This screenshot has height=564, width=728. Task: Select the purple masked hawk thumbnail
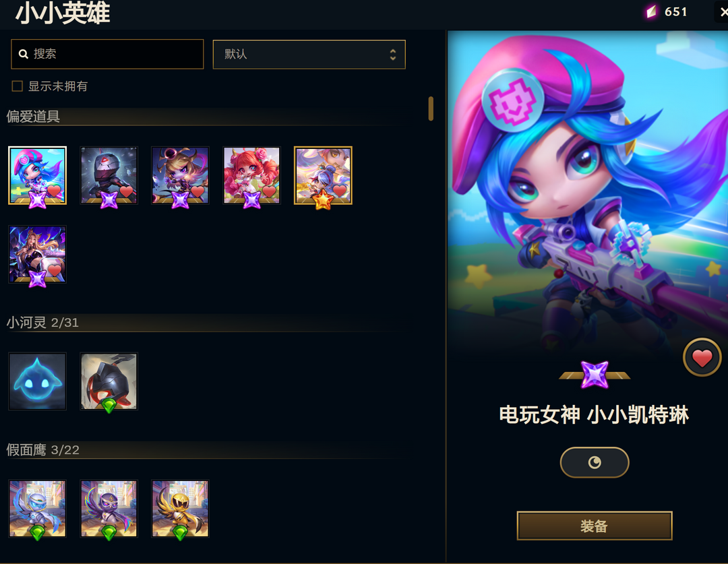point(109,509)
